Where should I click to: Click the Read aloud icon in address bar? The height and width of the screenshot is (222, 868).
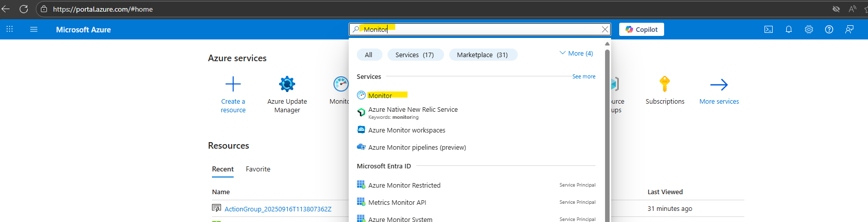pos(853,9)
